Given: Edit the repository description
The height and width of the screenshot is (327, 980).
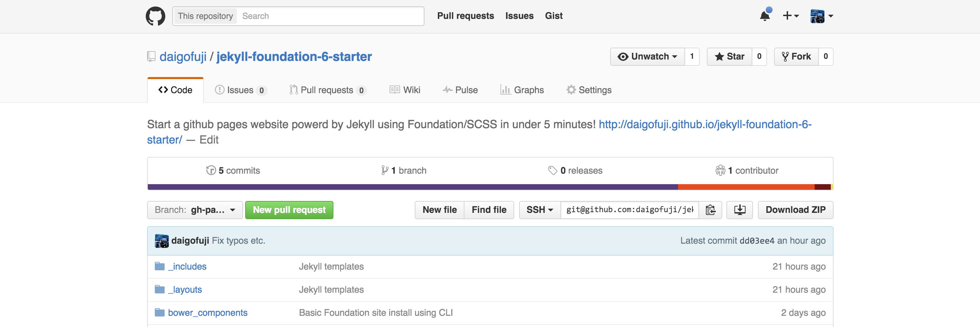Looking at the screenshot, I should (x=209, y=140).
